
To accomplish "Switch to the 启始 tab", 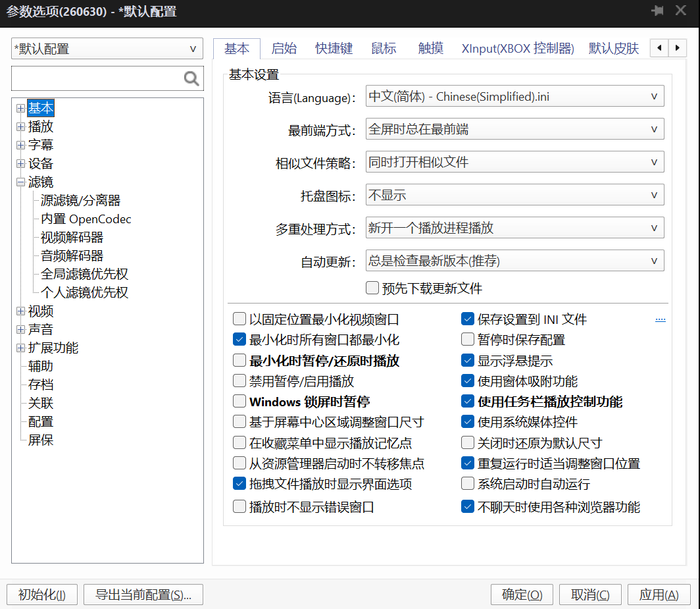I will 284,48.
